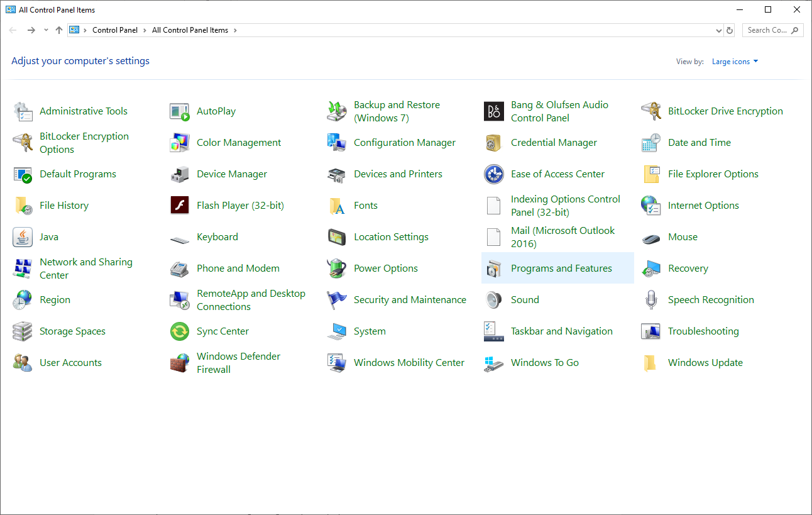Open the Troubleshooting icon
Viewport: 812px width, 515px height.
[x=651, y=331]
